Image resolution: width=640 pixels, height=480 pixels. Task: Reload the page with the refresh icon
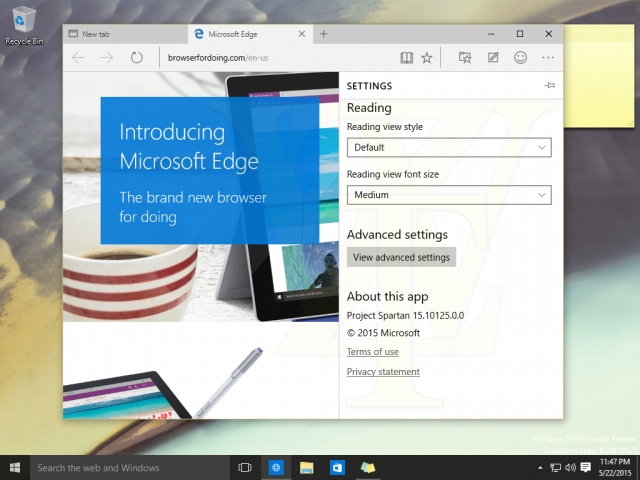(137, 58)
